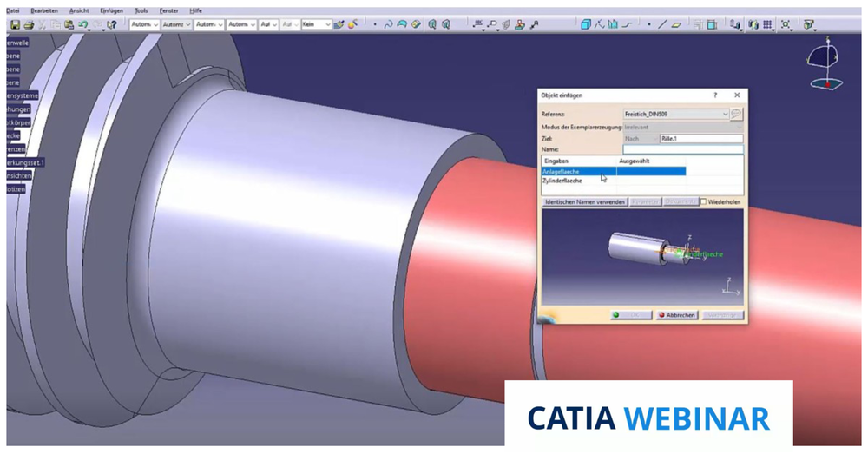Screen dimensions: 868x454
Task: Click the comment bubble icon beside Referenz
Action: click(736, 114)
